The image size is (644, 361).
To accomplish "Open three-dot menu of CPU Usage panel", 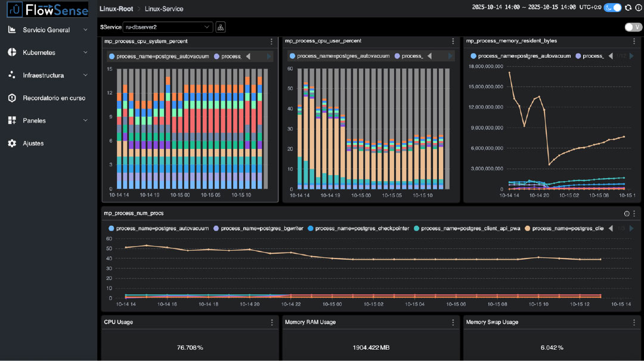I will click(x=272, y=322).
